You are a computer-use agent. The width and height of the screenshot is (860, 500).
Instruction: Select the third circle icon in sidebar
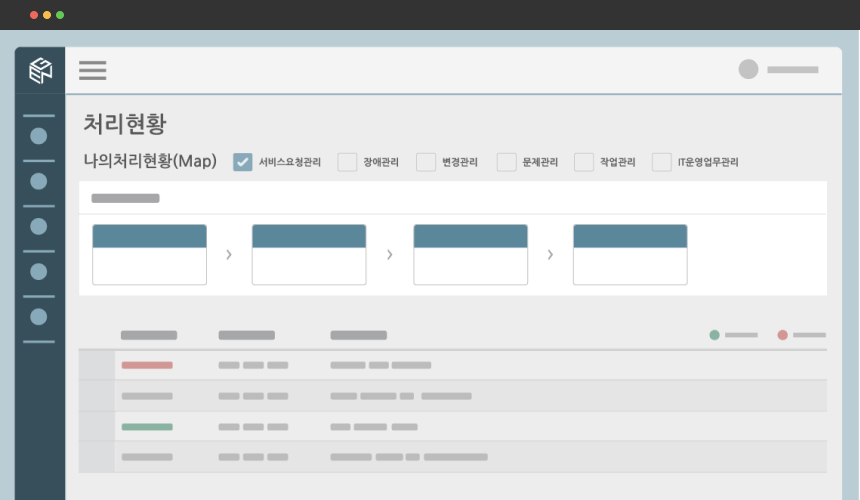39,226
